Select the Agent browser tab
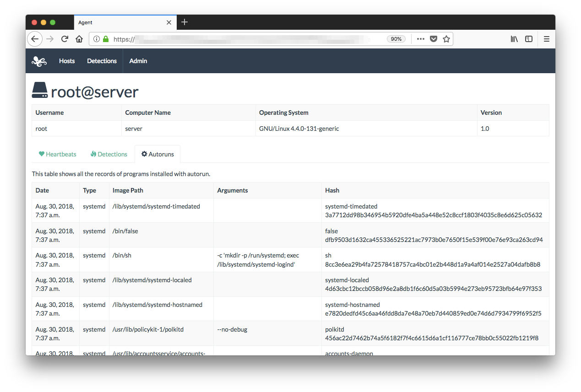 coord(125,22)
